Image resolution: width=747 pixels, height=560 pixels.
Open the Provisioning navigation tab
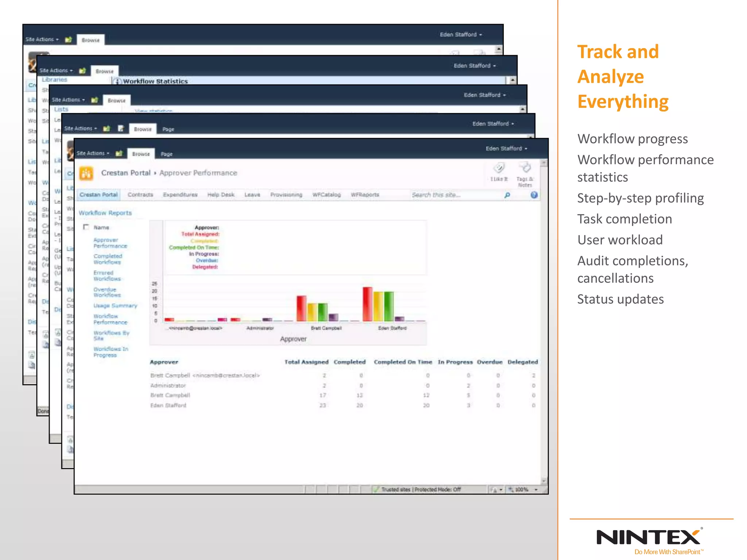click(286, 195)
